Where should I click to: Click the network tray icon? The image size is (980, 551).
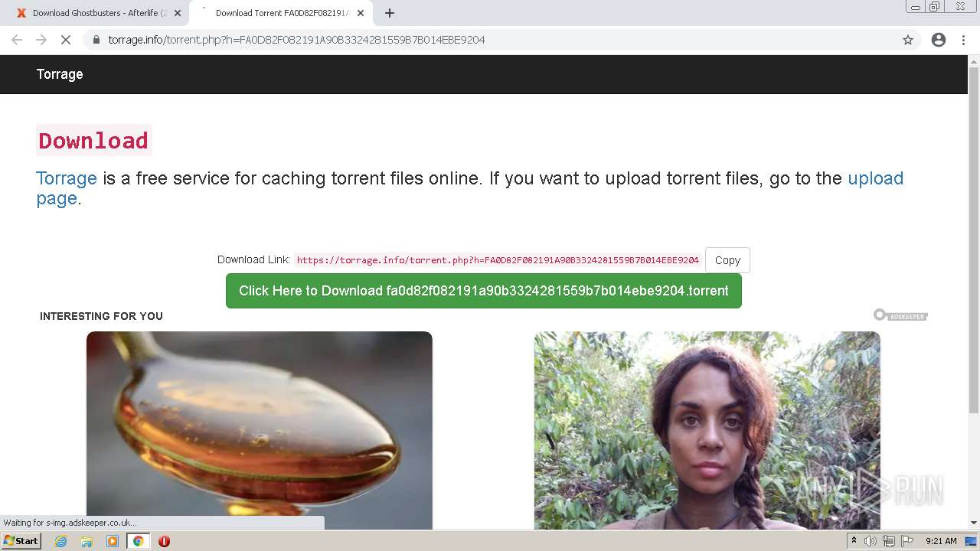click(889, 541)
